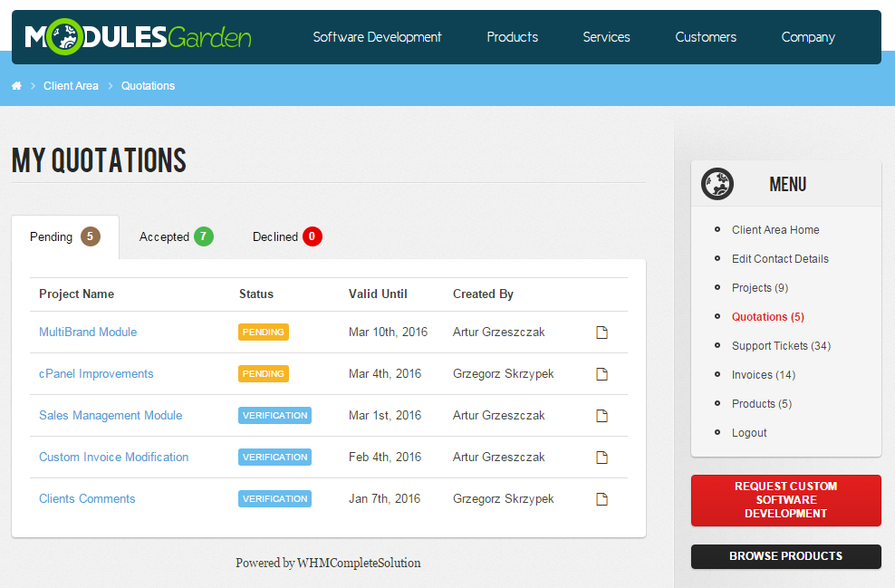Screen dimensions: 895x588
Task: Click the Browse Products button
Action: pyautogui.click(x=786, y=556)
